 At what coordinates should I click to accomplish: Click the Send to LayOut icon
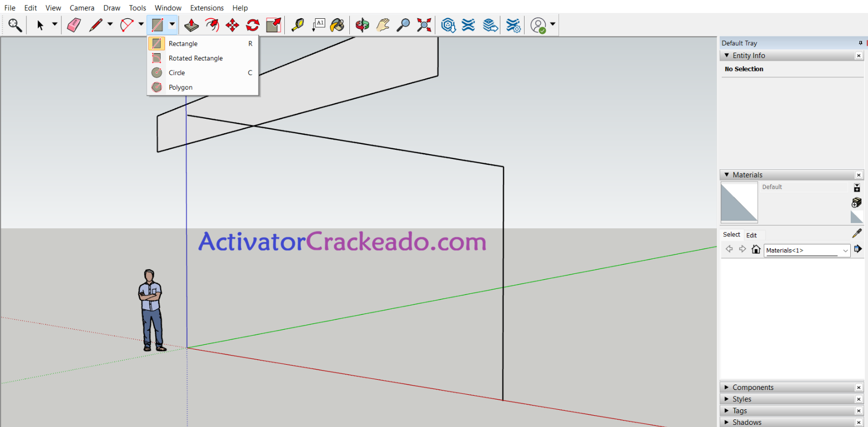(x=490, y=25)
